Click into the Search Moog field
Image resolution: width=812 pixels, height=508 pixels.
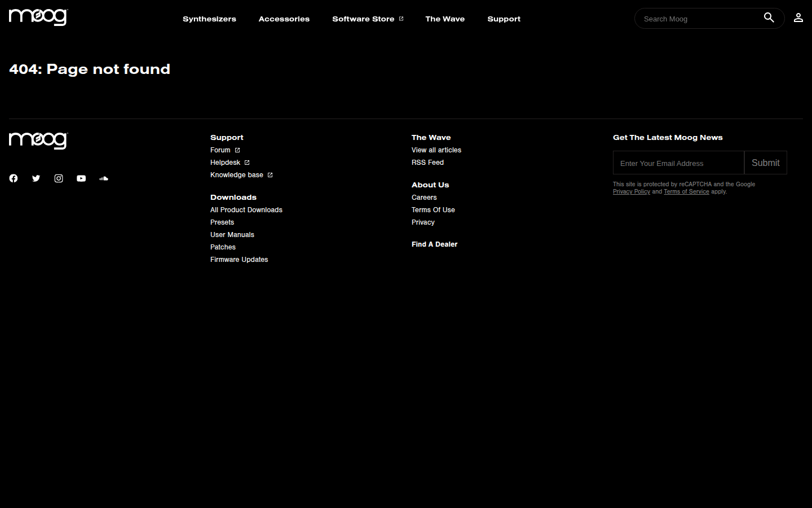pos(699,19)
